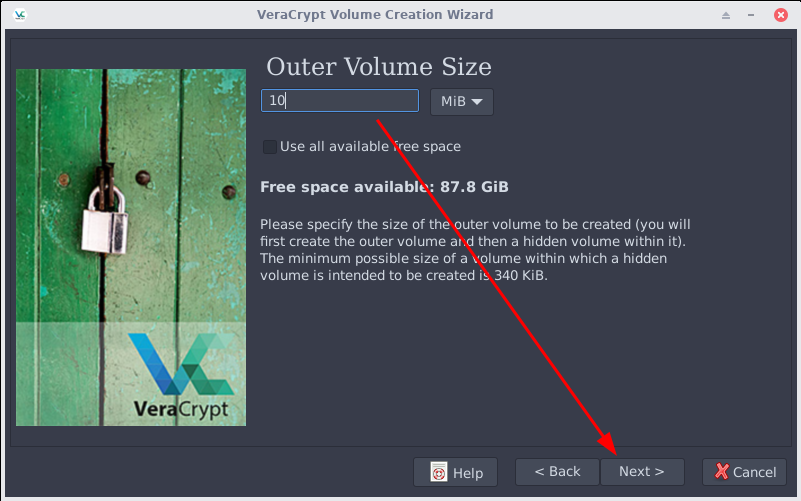The width and height of the screenshot is (801, 501).
Task: Click the window title text
Action: [x=375, y=14]
